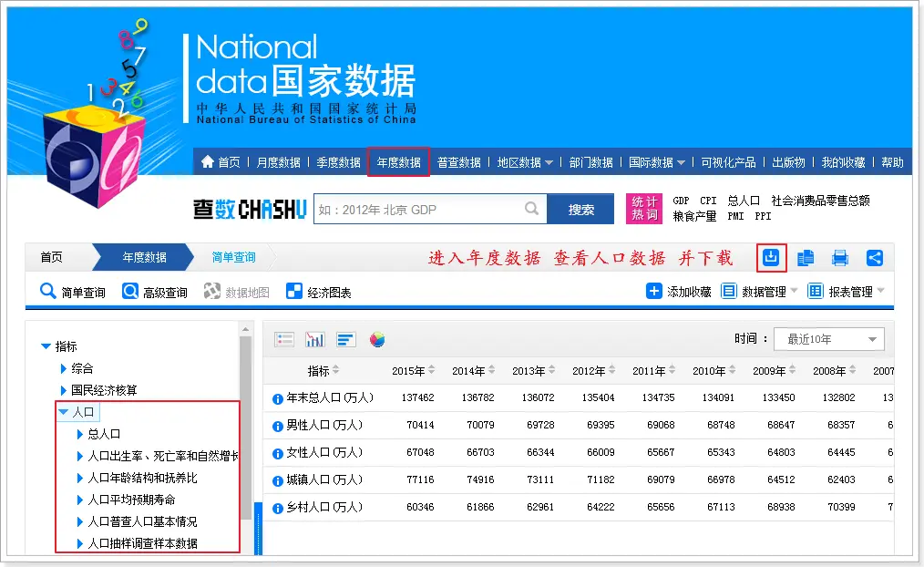Click the GDP hot word link

681,201
